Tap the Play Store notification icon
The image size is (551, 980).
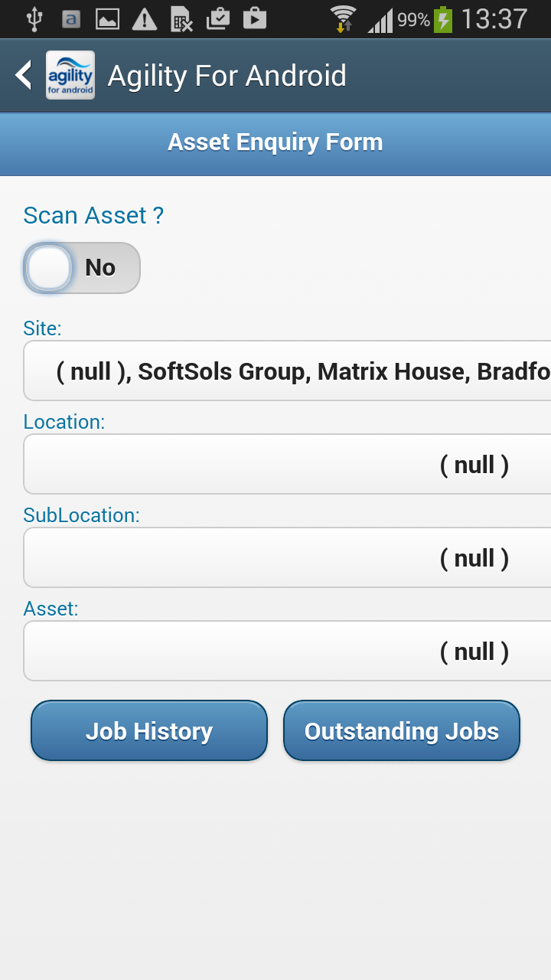pyautogui.click(x=255, y=18)
